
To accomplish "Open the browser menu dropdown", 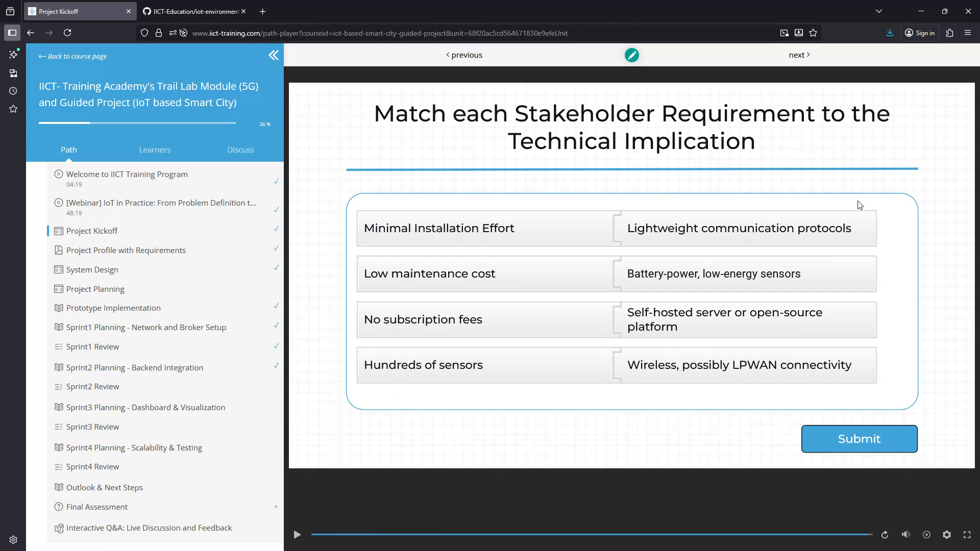I will [x=968, y=33].
